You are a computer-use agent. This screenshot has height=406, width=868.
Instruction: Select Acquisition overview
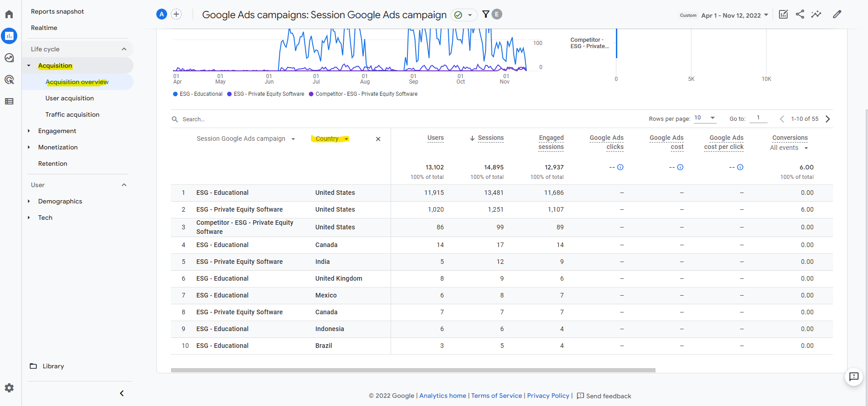click(77, 82)
